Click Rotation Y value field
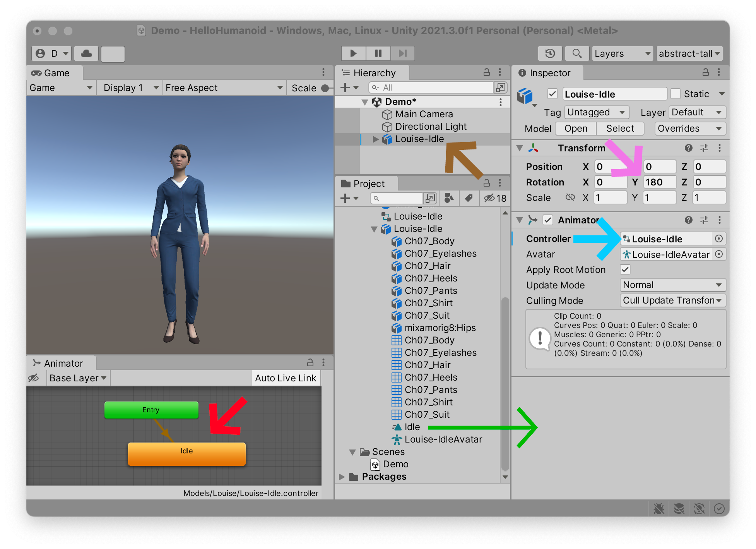This screenshot has width=756, height=549. 659,182
